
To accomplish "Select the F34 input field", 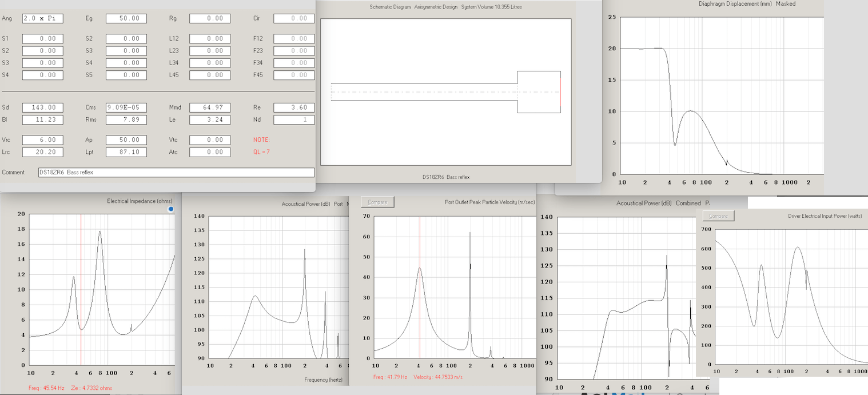I will click(294, 63).
